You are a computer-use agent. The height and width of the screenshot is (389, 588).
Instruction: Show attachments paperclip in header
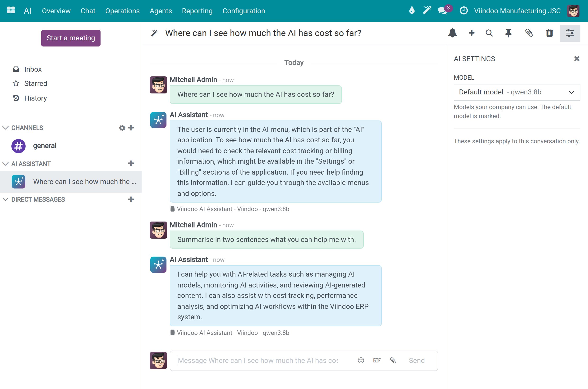[529, 33]
